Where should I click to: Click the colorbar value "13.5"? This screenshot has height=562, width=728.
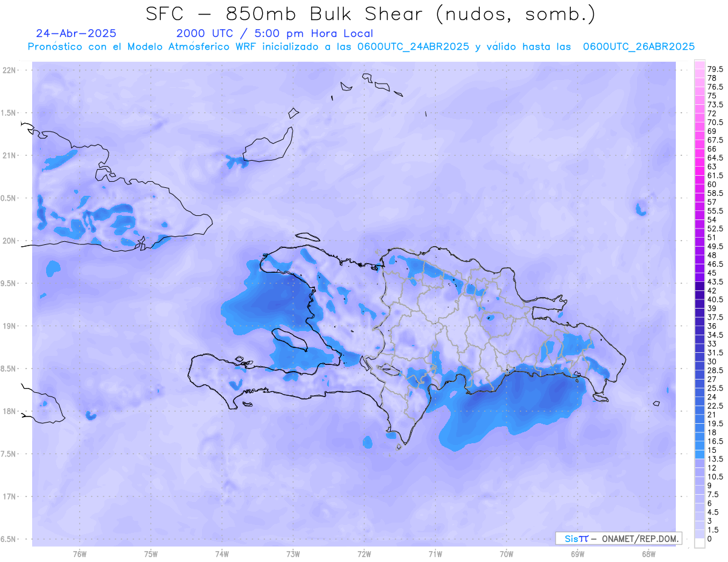click(x=715, y=459)
